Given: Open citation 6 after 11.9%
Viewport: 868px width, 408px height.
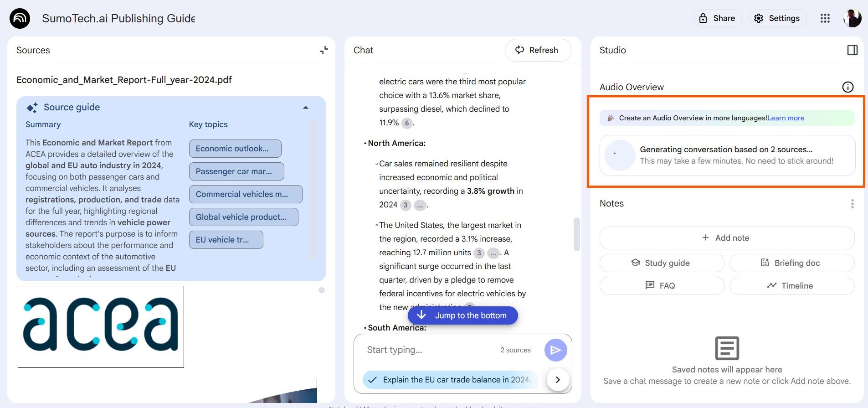Looking at the screenshot, I should (407, 123).
